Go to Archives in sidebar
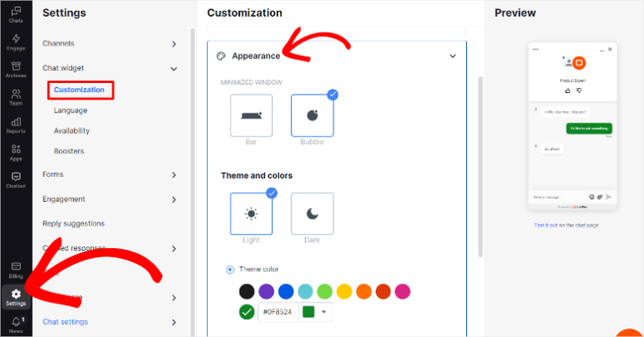 pos(15,69)
